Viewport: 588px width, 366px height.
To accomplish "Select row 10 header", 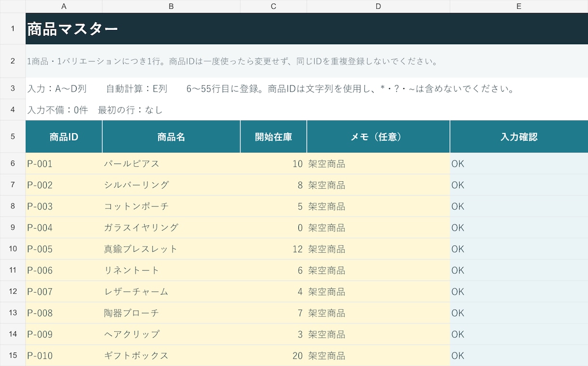I will pos(13,249).
